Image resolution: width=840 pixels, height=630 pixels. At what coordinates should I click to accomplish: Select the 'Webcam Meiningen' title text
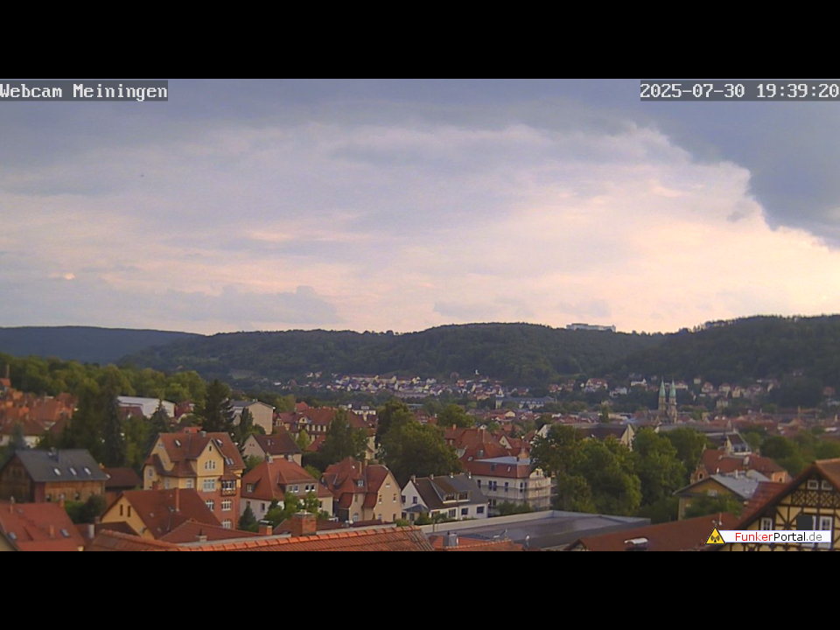click(84, 90)
